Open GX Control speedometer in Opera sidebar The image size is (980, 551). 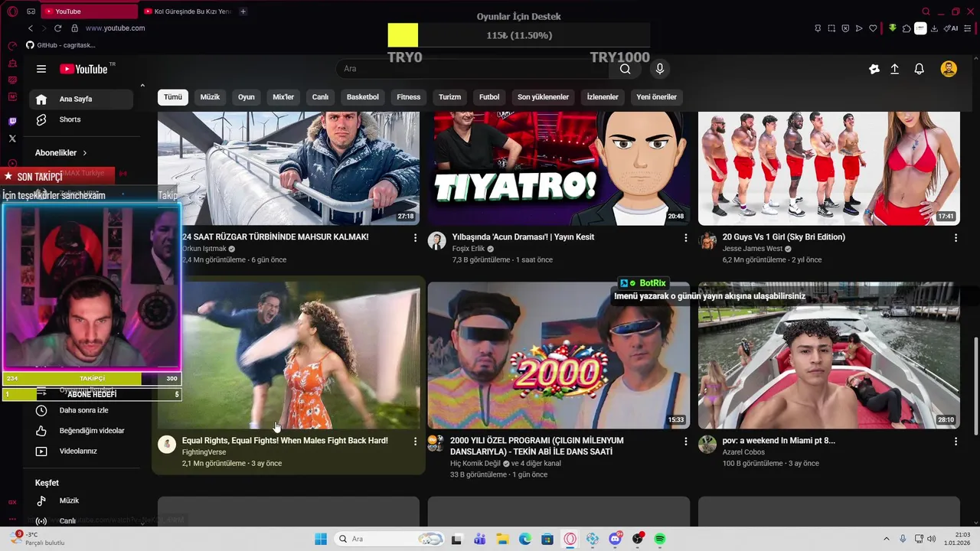click(x=12, y=46)
